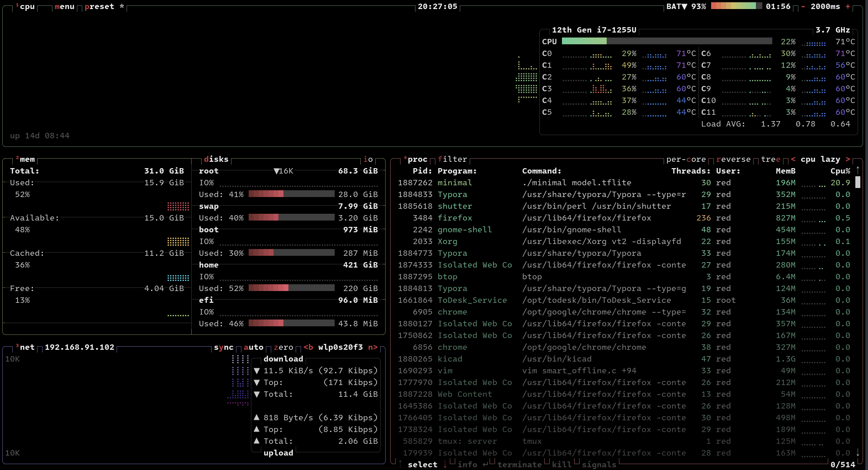This screenshot has height=470, width=868.
Task: Click the clock 20:27:05
Action: 437,6
